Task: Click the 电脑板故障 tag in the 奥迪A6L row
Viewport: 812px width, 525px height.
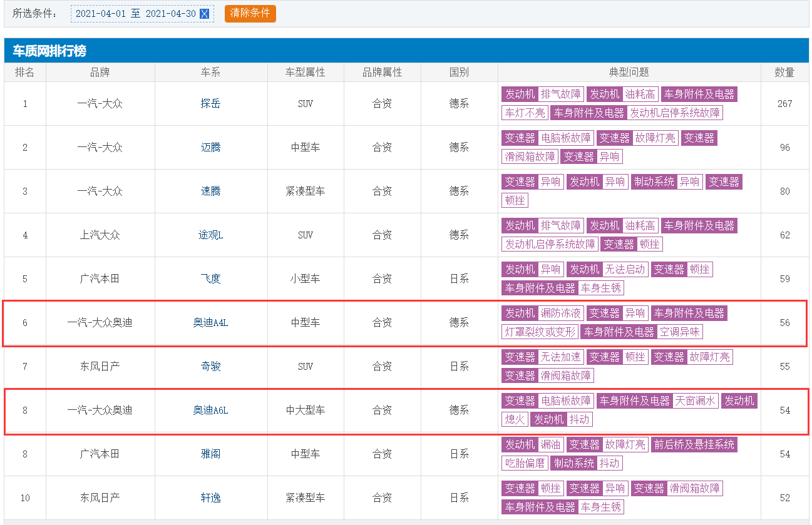Action: [x=566, y=401]
